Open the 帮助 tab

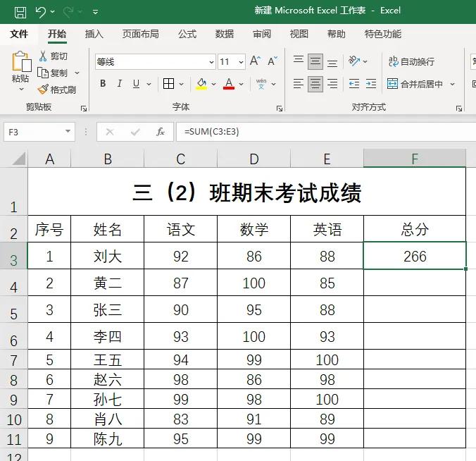pyautogui.click(x=336, y=34)
